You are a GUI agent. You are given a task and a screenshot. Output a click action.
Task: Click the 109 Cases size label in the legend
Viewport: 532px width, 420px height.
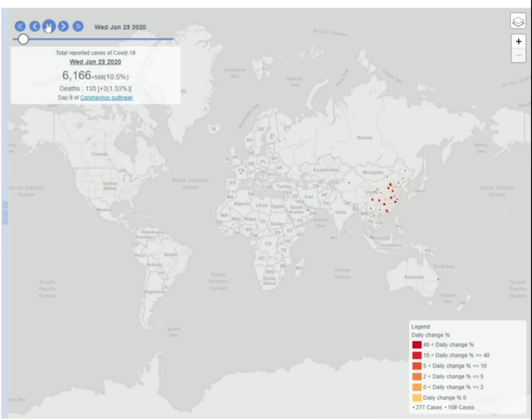tap(461, 408)
